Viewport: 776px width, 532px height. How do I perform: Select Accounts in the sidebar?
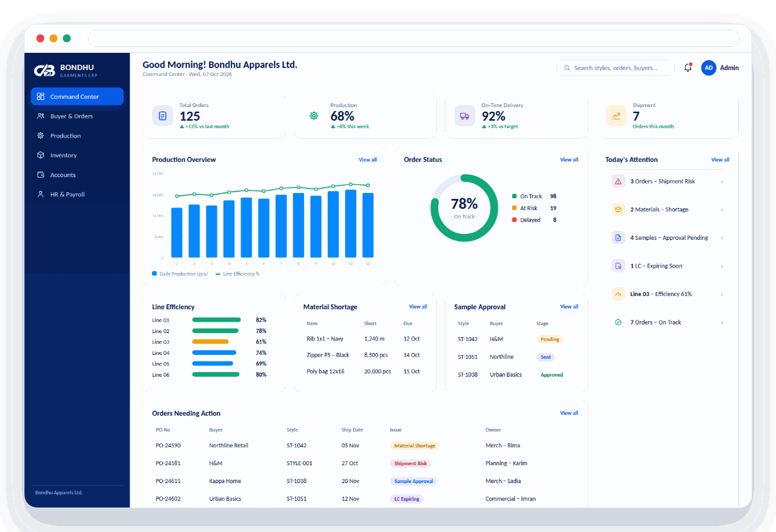77,174
